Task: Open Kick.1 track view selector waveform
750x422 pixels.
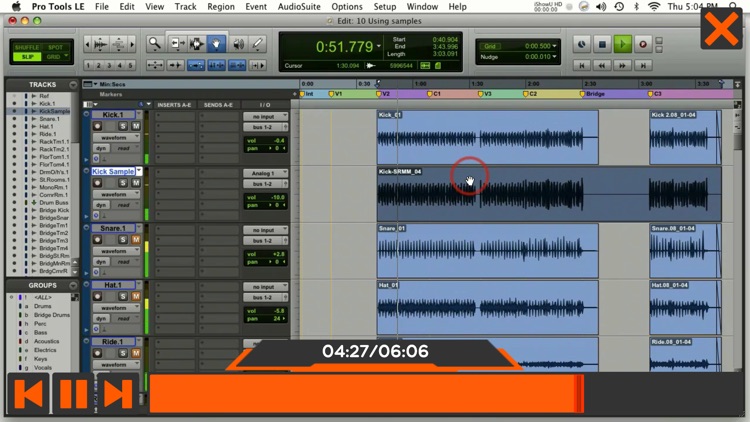Action: [x=117, y=137]
